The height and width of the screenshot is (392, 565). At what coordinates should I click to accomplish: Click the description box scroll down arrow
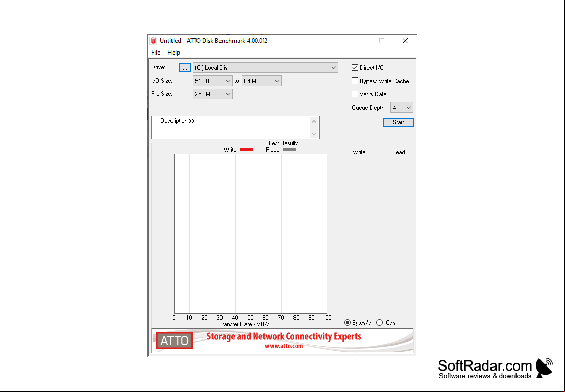314,134
